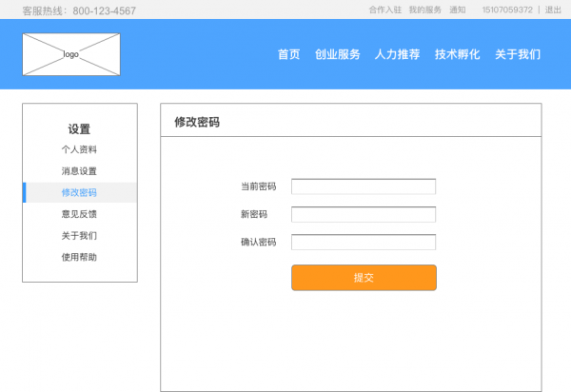571x392 pixels.
Task: Click the logo placeholder image
Action: [x=71, y=54]
